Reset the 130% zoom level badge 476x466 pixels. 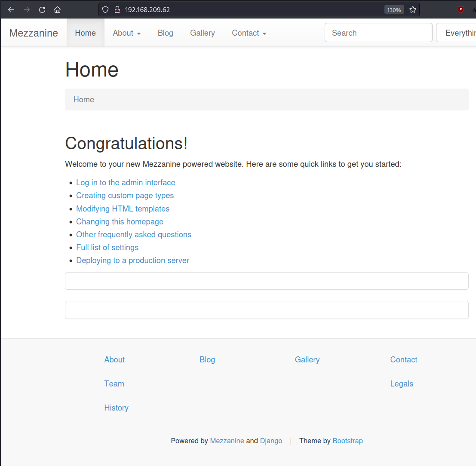pyautogui.click(x=394, y=10)
